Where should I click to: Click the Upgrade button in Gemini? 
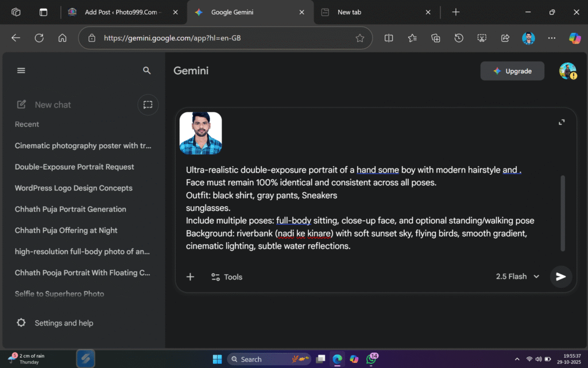point(512,71)
